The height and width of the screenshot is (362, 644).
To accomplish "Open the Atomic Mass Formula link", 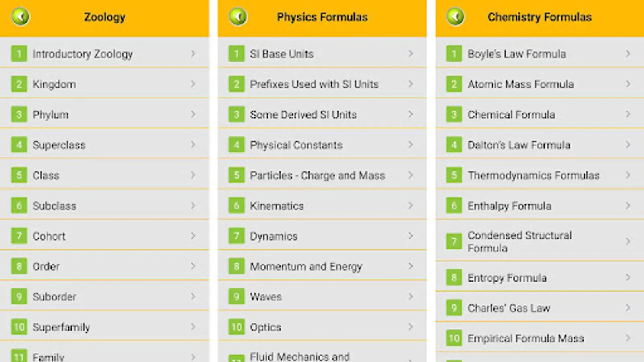I will pyautogui.click(x=520, y=84).
